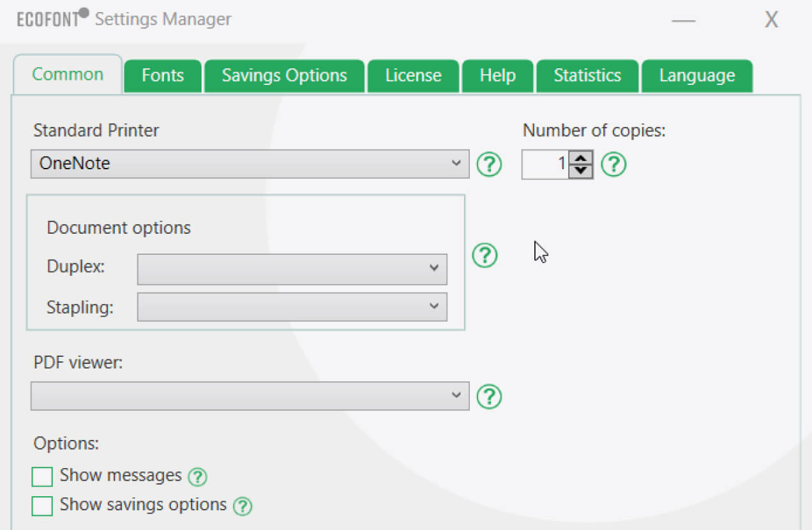Screen dimensions: 812x530
Task: Expand the Stapling dropdown
Action: tap(292, 307)
